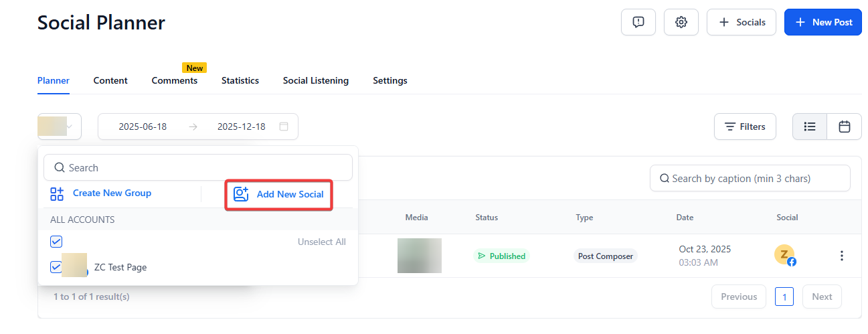Switch to the Planner tab
The image size is (868, 334).
(54, 80)
